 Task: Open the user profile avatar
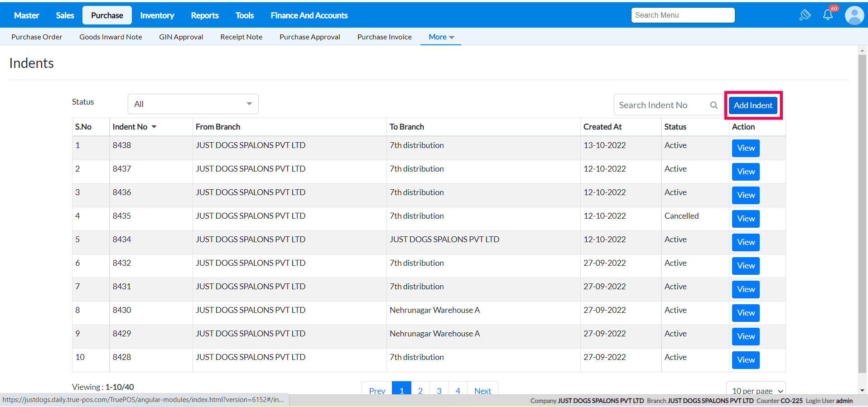click(854, 15)
